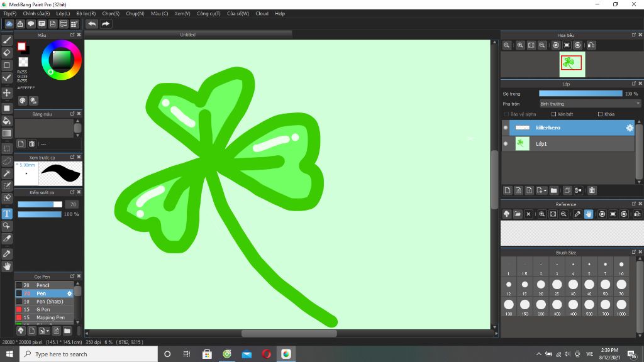This screenshot has width=644, height=362.
Task: Adjust the Độ trong opacity slider
Action: point(580,94)
